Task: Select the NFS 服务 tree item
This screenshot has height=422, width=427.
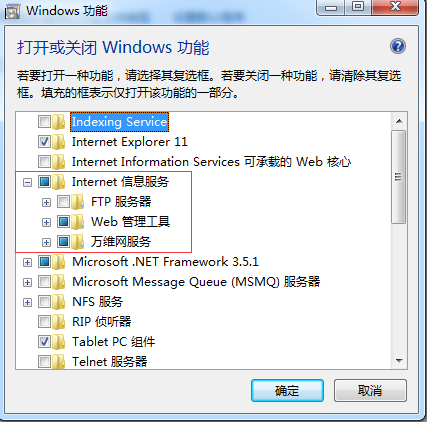Action: [x=97, y=302]
